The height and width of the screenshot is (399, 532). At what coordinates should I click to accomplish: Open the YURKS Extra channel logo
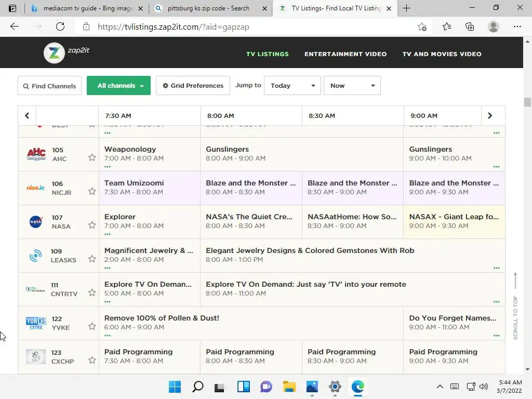click(x=36, y=323)
